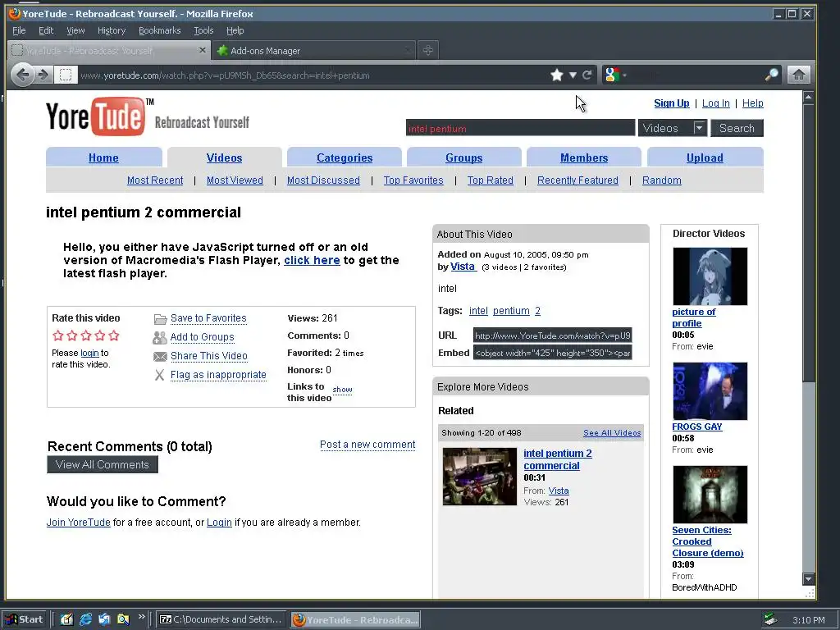
Task: Open the Edit menu
Action: (46, 30)
